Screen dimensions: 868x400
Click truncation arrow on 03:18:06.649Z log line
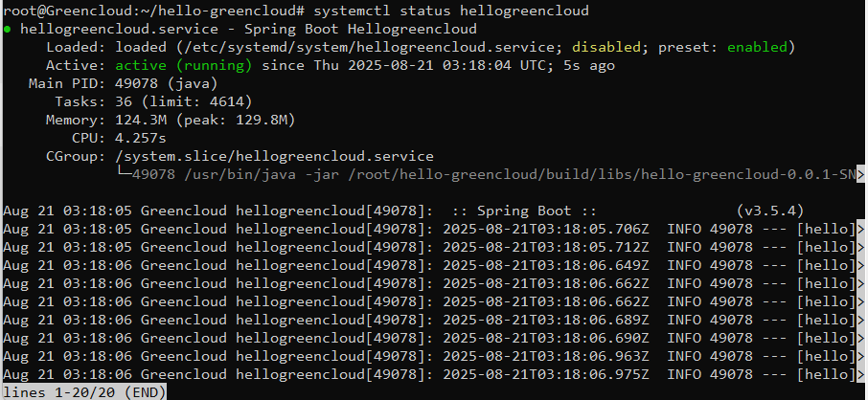click(x=859, y=266)
